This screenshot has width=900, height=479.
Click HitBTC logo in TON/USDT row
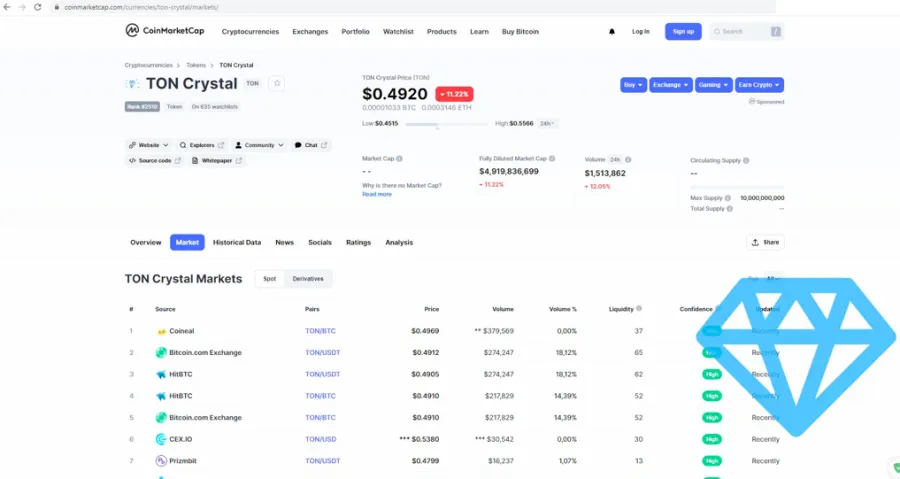pos(161,374)
